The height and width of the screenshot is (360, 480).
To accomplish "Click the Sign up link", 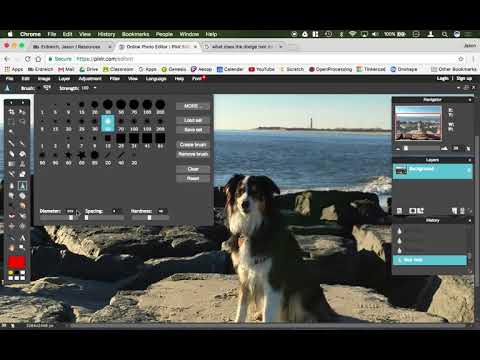I will [x=464, y=79].
